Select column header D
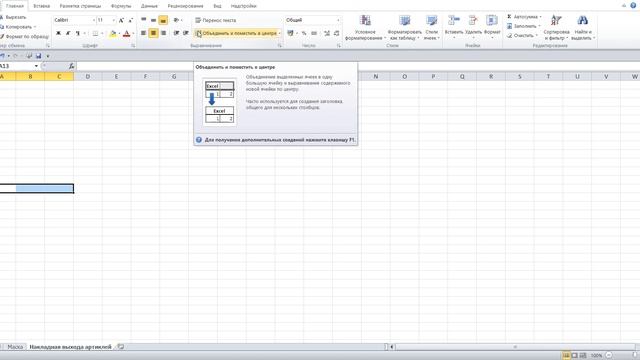 pyautogui.click(x=88, y=76)
